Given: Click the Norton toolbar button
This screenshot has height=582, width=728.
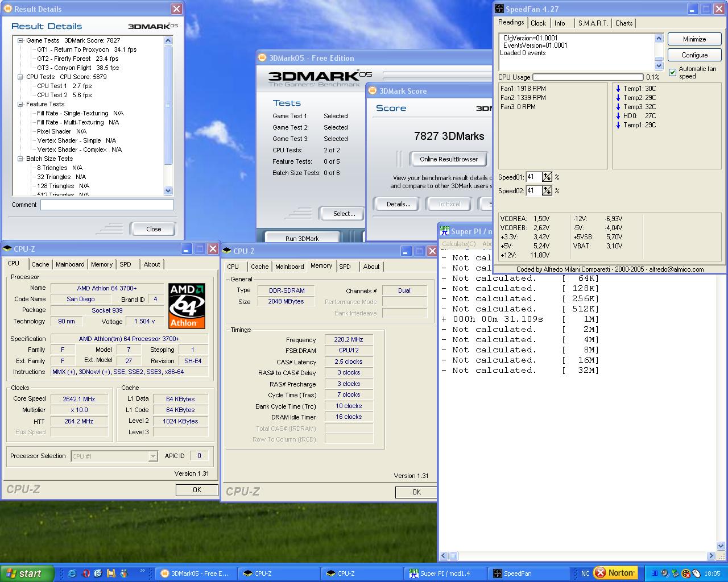Looking at the screenshot, I should (x=615, y=573).
